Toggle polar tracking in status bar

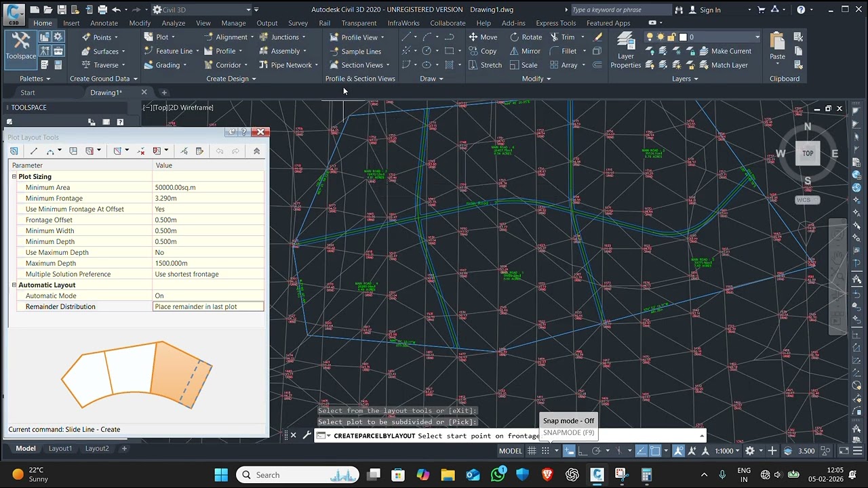596,451
